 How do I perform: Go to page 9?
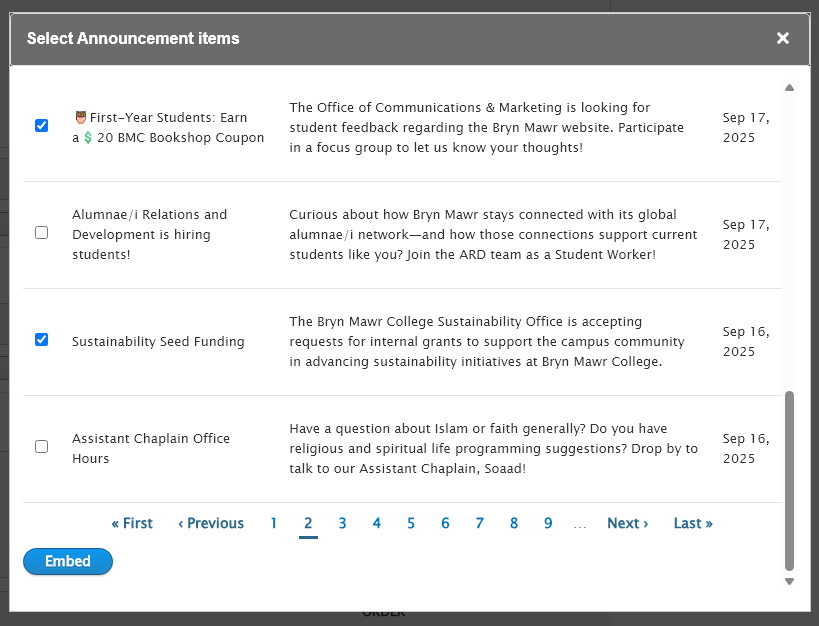pyautogui.click(x=548, y=523)
